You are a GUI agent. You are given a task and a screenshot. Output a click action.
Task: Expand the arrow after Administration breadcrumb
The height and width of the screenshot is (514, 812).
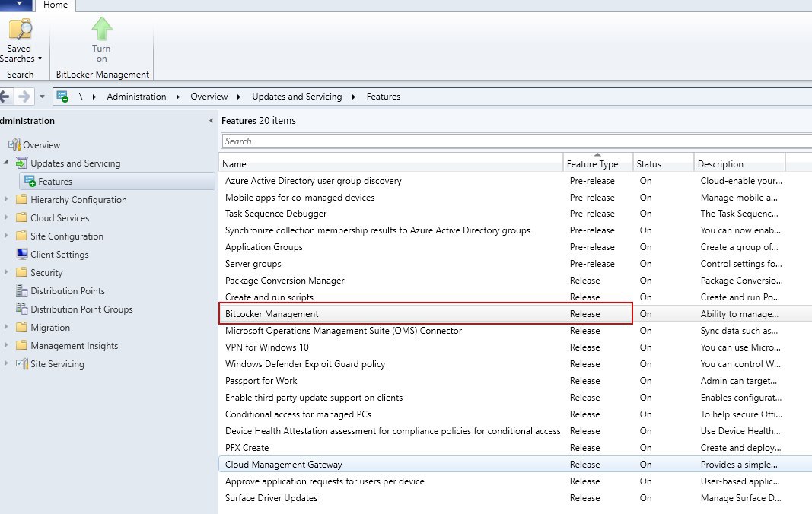point(177,97)
